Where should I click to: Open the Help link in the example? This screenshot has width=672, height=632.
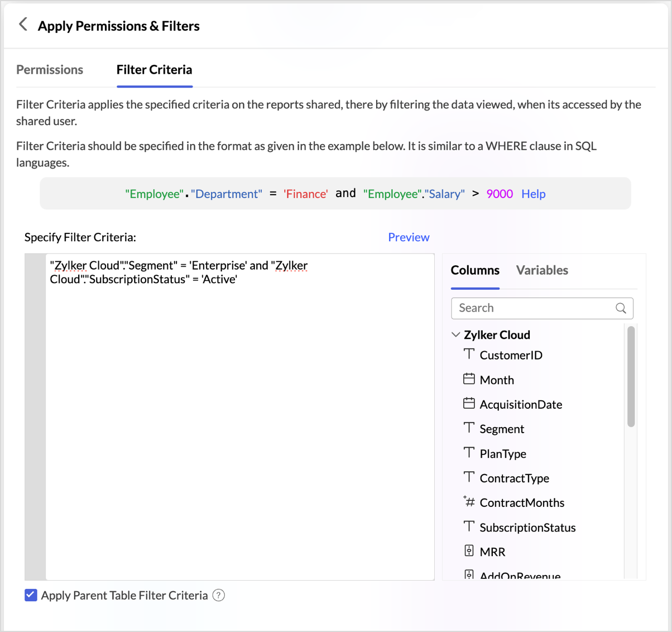(x=533, y=194)
